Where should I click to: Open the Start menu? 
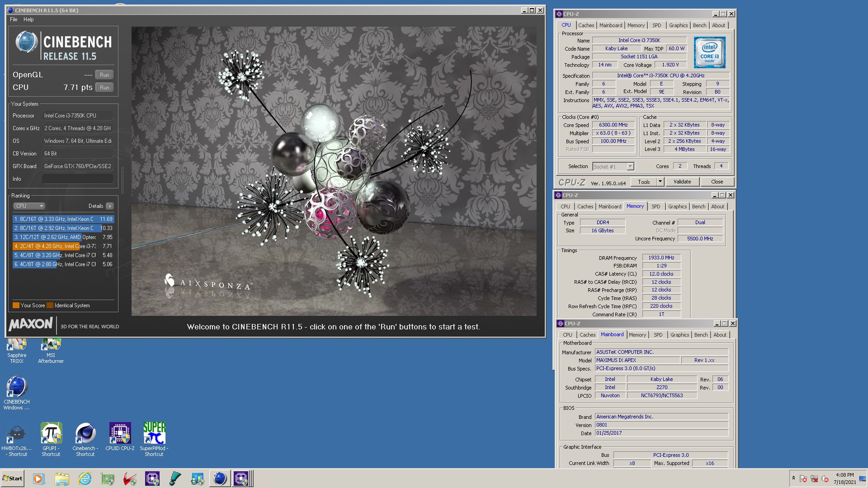pyautogui.click(x=13, y=479)
